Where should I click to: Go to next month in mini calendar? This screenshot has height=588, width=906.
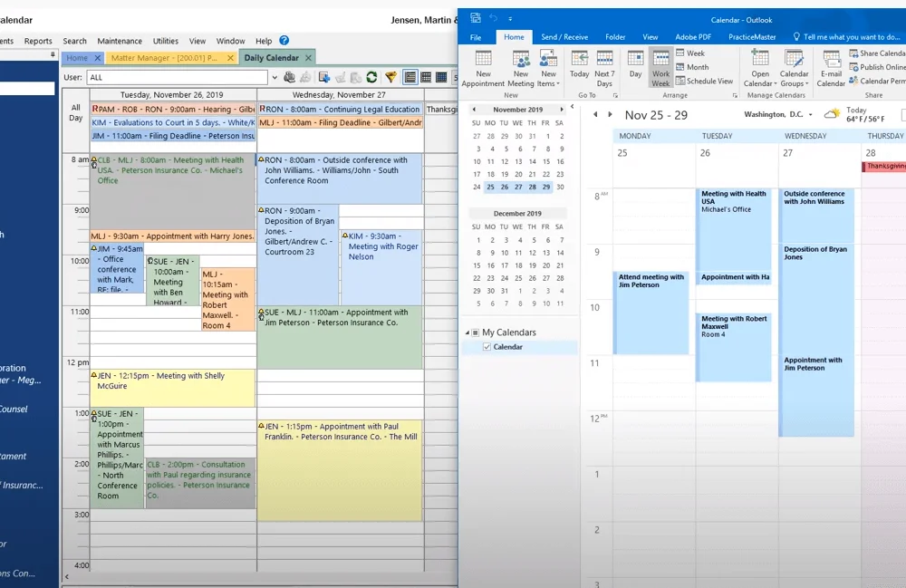point(561,109)
